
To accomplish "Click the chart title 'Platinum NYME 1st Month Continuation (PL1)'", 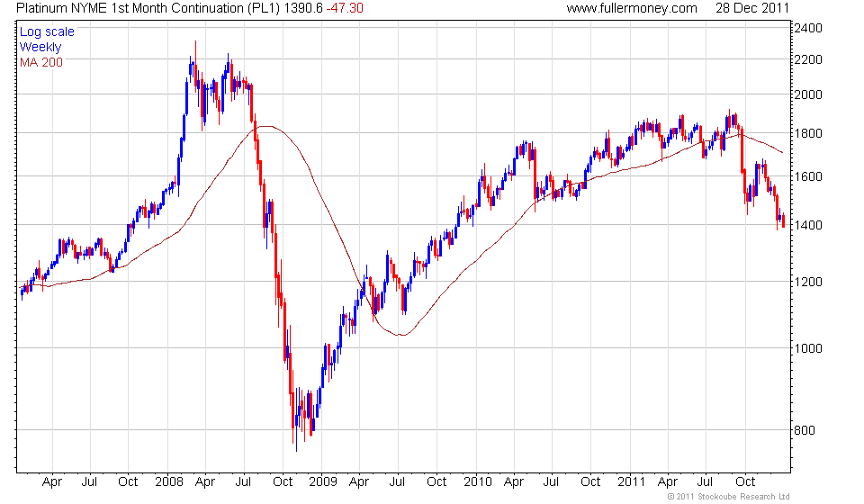I will pos(148,8).
